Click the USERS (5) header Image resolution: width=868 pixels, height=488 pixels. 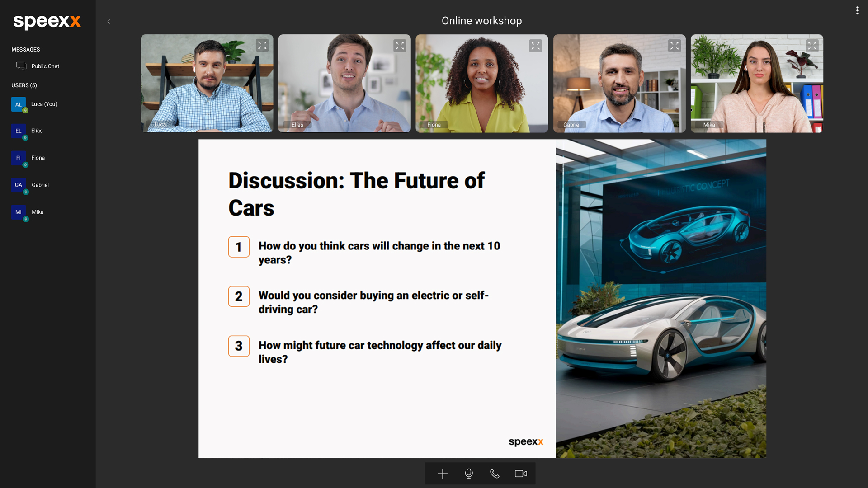pyautogui.click(x=24, y=85)
